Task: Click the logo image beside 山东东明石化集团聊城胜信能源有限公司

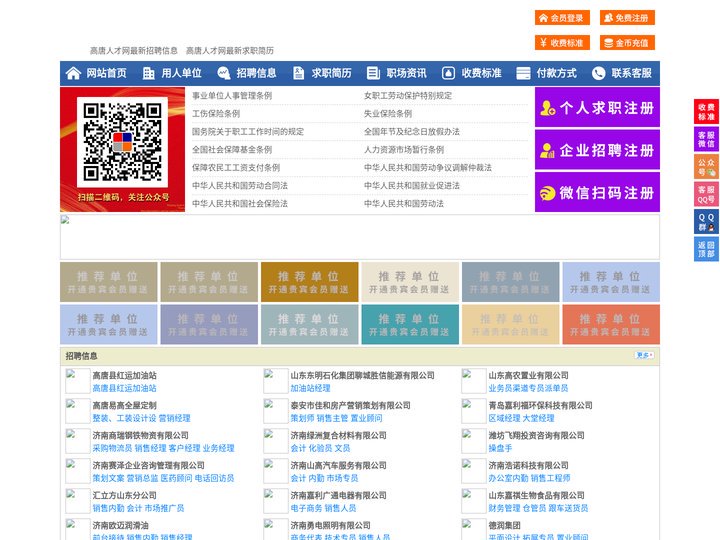Action: click(x=276, y=381)
